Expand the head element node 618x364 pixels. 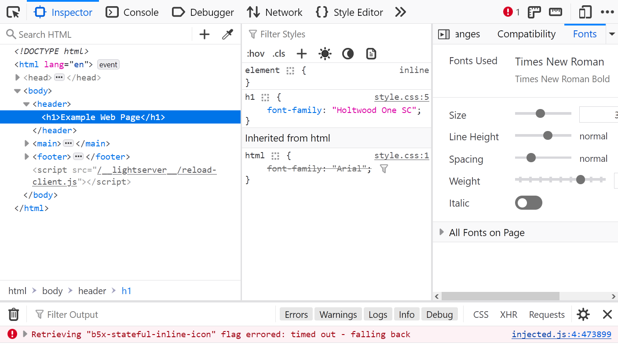(18, 78)
